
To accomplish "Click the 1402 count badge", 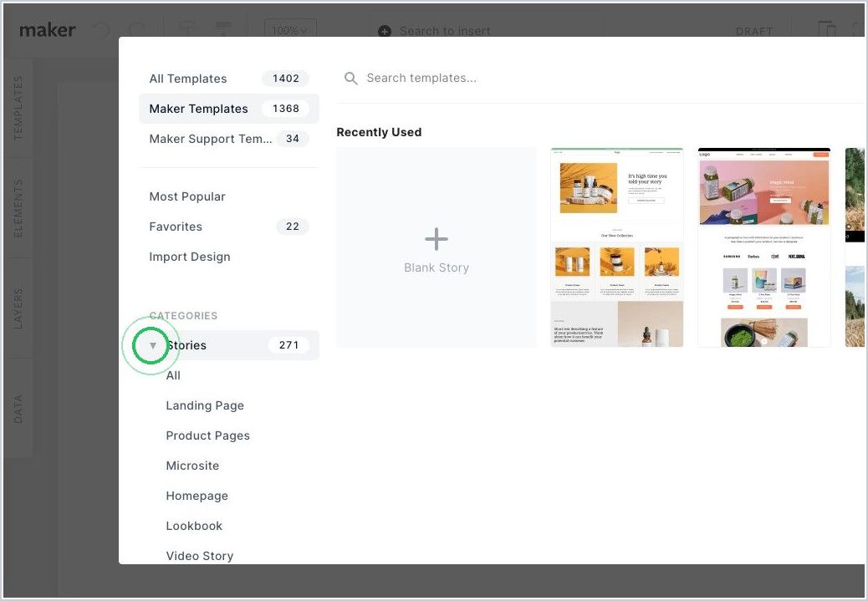I will 286,79.
